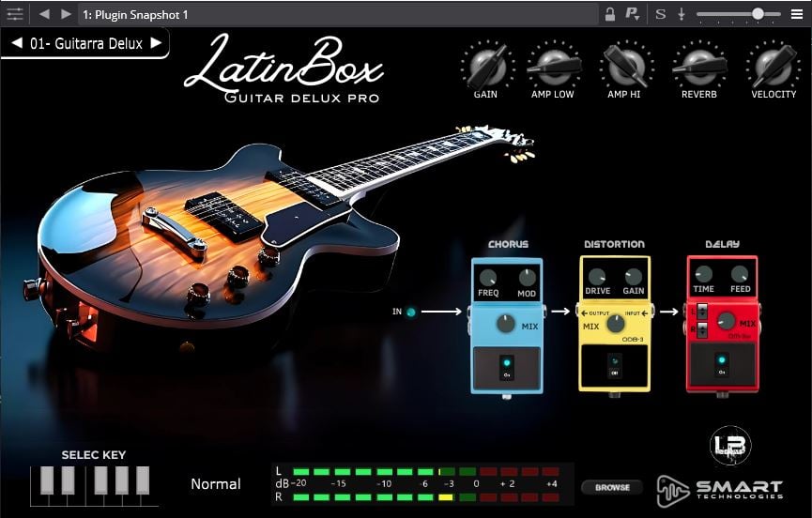Select next preset after Guitarra Delux
The height and width of the screenshot is (518, 812).
click(156, 43)
